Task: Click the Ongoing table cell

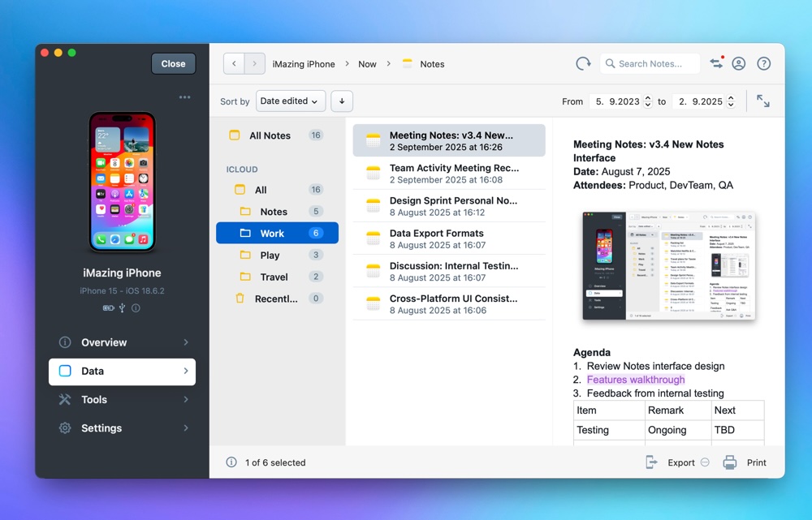Action: point(678,430)
